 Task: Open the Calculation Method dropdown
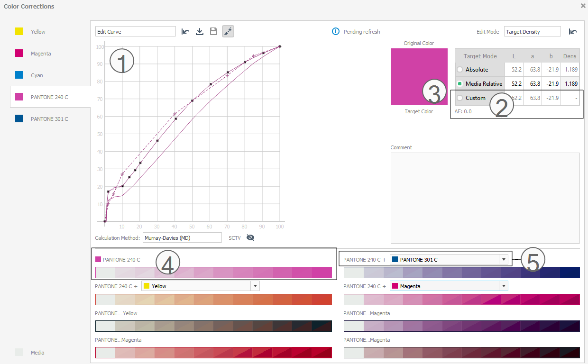(x=182, y=237)
